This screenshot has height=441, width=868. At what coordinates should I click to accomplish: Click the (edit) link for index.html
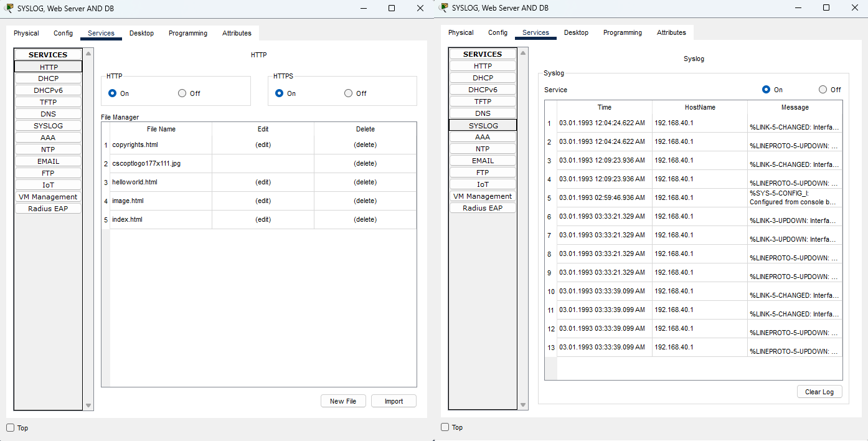263,219
